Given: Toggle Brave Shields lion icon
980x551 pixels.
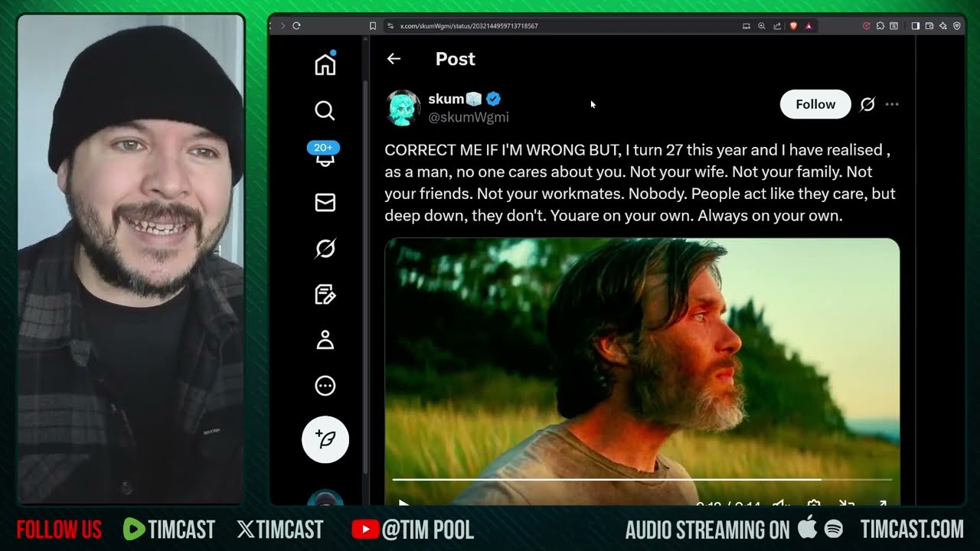Looking at the screenshot, I should point(794,26).
